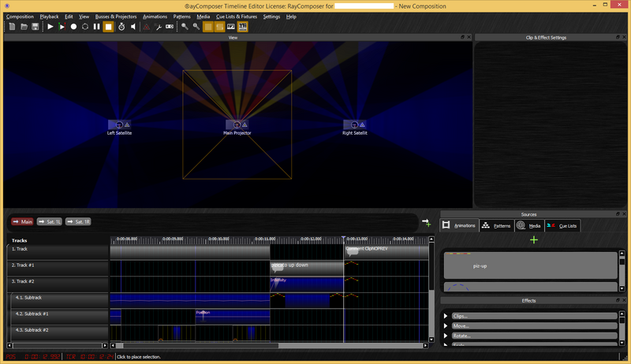The image size is (631, 364).
Task: Toggle the first highlighted panel layout button
Action: (208, 27)
